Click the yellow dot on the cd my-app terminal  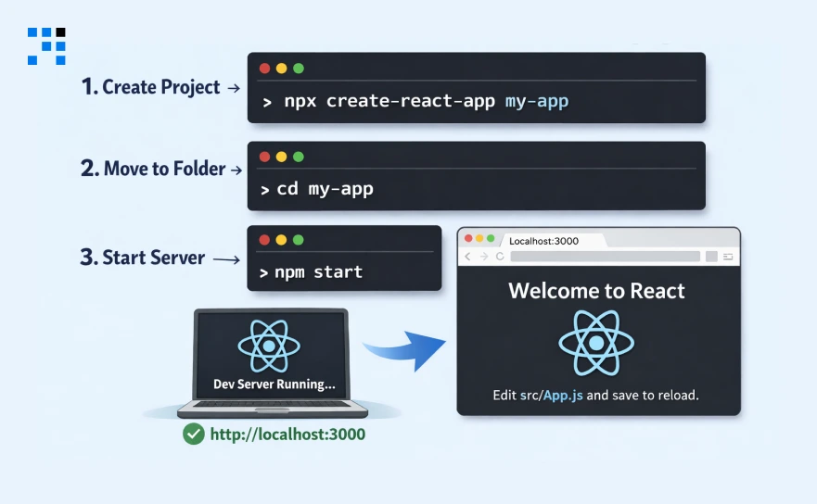(x=281, y=157)
